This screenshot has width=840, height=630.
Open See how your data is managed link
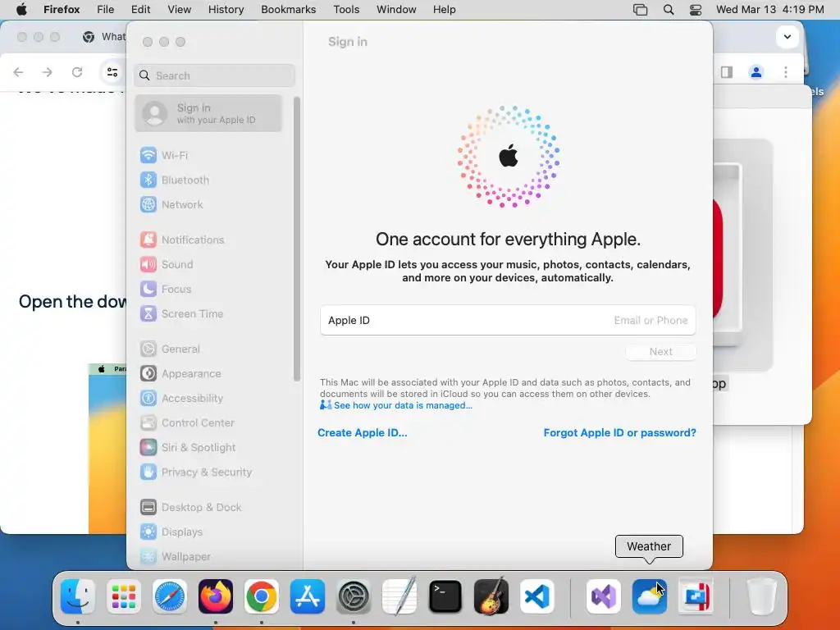coord(402,405)
